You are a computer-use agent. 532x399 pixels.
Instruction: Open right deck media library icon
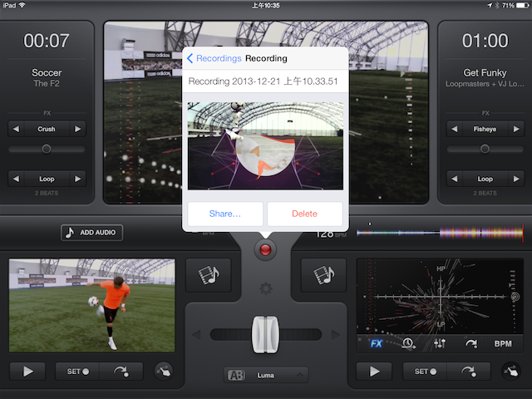pyautogui.click(x=318, y=274)
